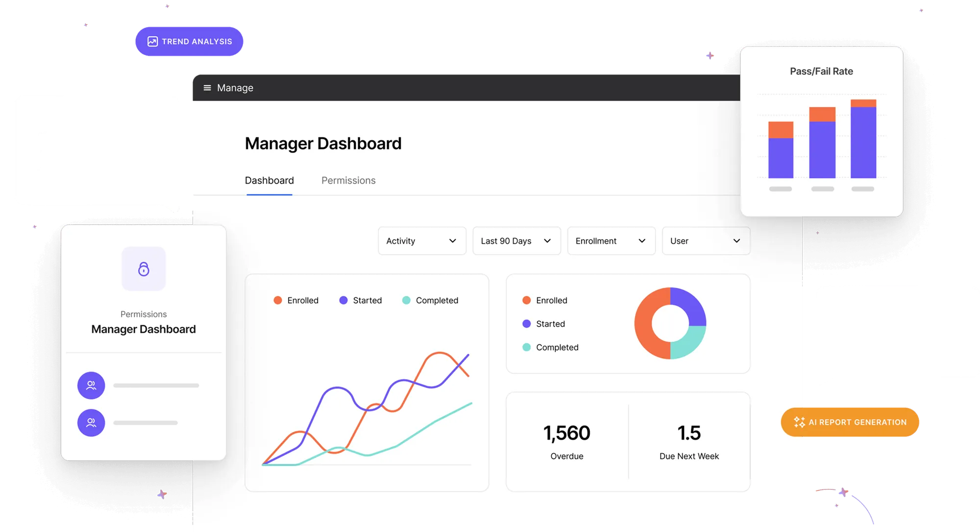Click the sparkle icon in the AI Report Generation badge

[799, 422]
